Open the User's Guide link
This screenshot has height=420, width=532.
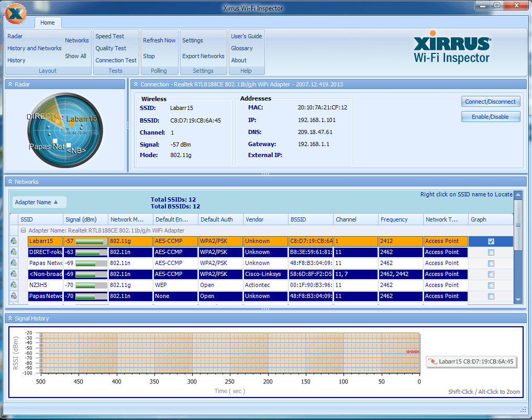tap(246, 36)
